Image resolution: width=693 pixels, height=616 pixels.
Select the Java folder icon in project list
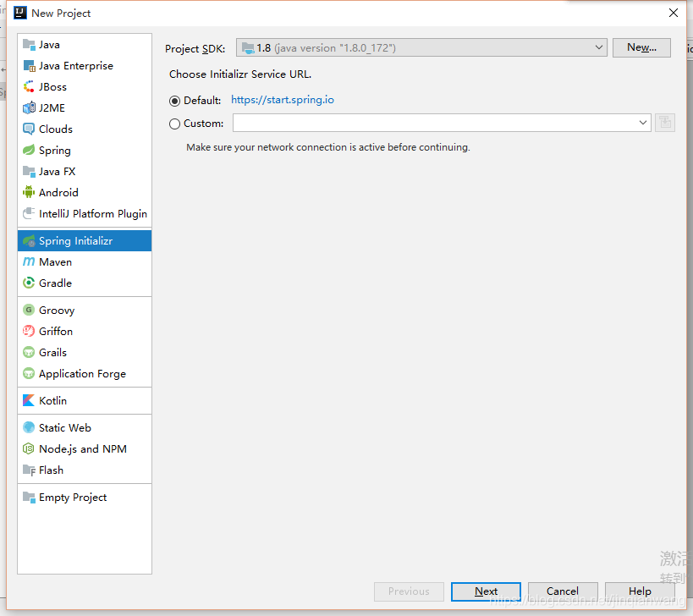pyautogui.click(x=29, y=45)
